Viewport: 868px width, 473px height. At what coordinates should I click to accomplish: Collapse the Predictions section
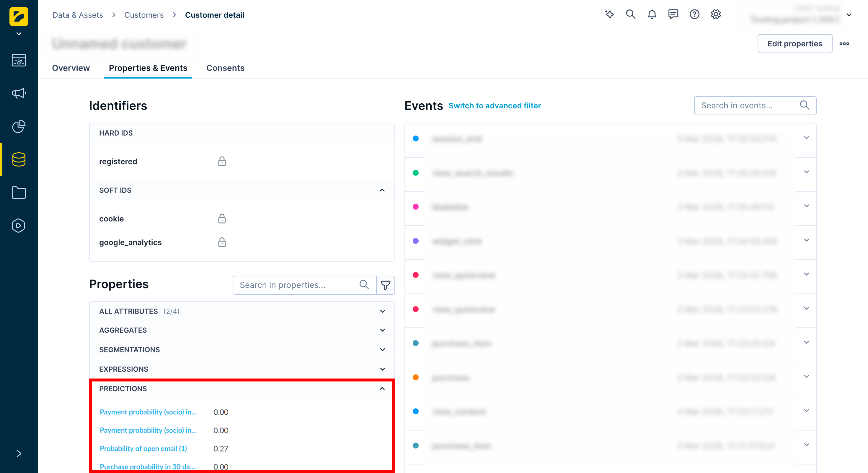382,389
